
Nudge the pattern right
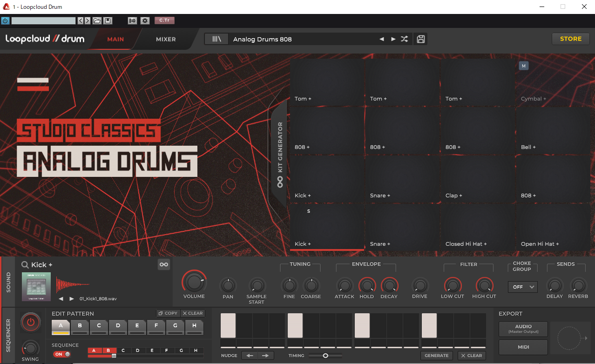coord(265,356)
